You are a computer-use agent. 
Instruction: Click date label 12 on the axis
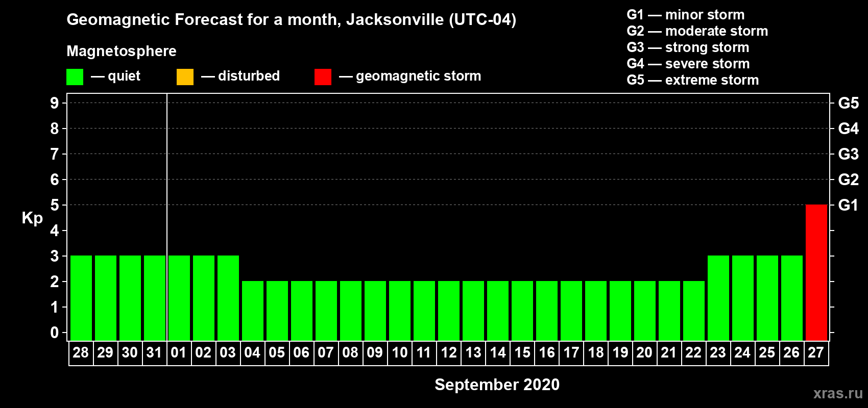coord(448,352)
